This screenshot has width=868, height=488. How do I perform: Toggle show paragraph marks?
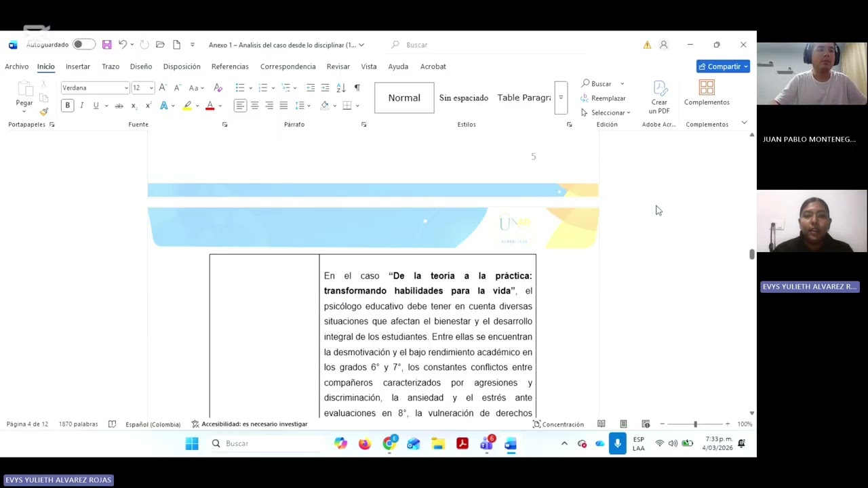pos(357,87)
